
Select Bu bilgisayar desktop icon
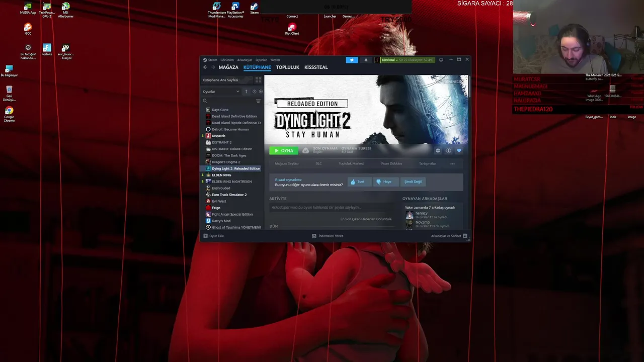(x=9, y=71)
